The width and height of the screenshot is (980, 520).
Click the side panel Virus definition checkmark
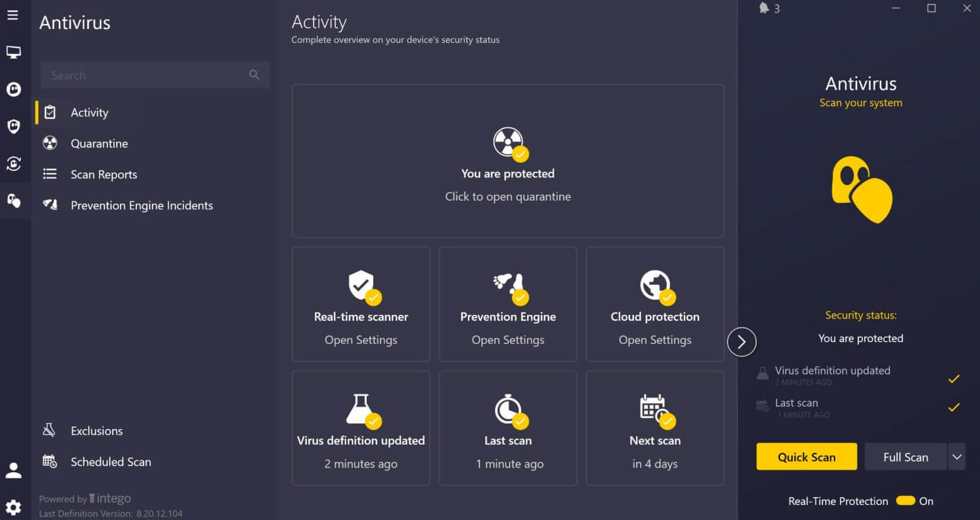(953, 379)
